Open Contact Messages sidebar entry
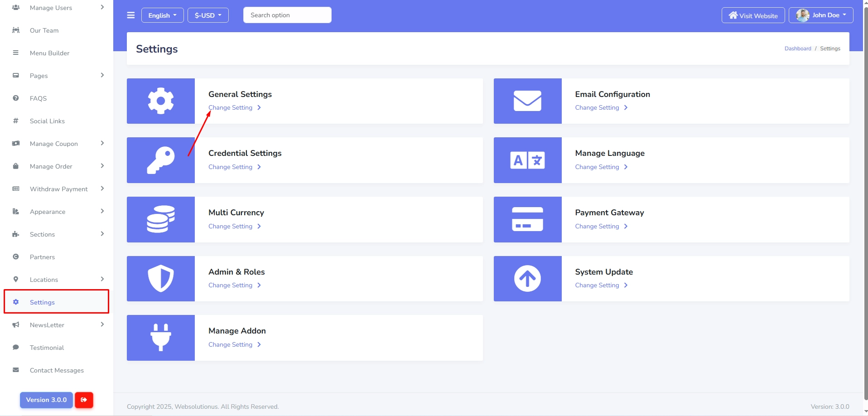This screenshot has width=868, height=416. tap(57, 370)
